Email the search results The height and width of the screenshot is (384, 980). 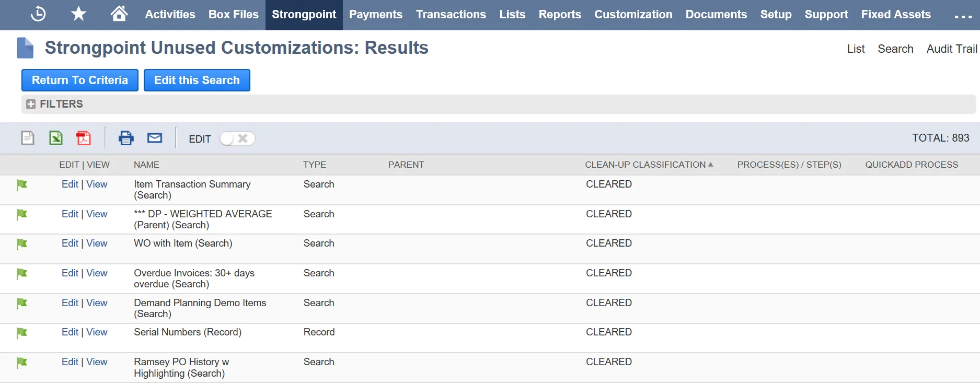pos(155,138)
